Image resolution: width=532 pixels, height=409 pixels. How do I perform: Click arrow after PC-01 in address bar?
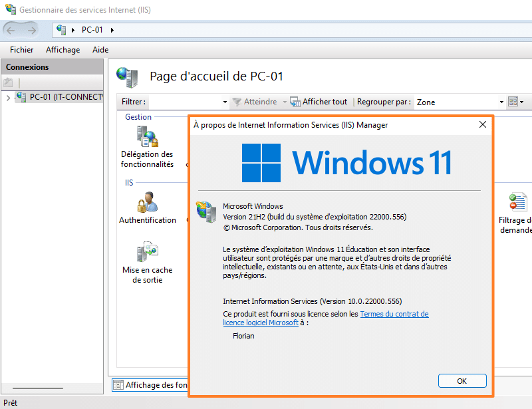tap(112, 30)
